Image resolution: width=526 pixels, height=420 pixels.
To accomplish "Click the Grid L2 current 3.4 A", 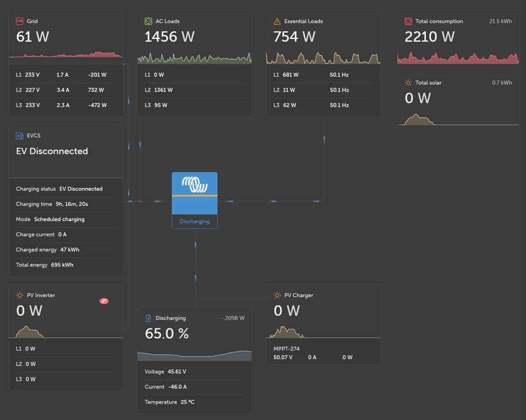I will (x=63, y=90).
